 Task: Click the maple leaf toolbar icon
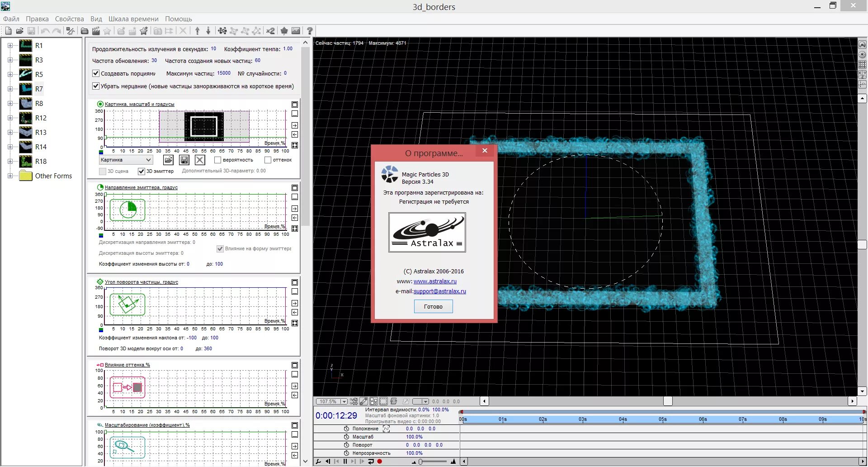click(284, 31)
